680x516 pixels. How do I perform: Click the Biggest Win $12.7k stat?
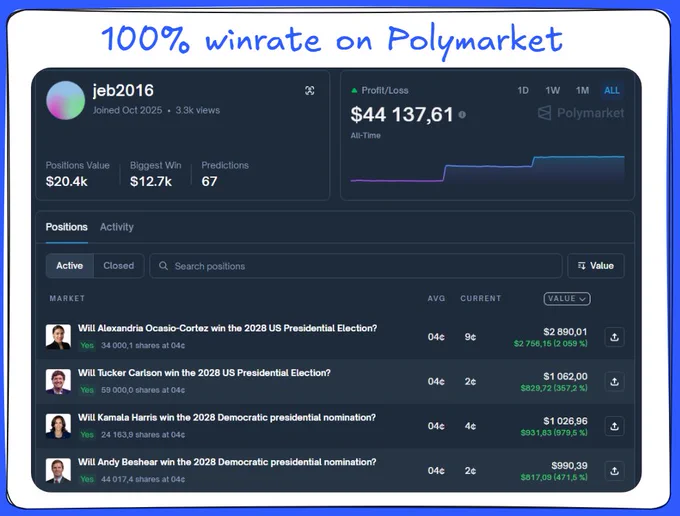click(155, 174)
